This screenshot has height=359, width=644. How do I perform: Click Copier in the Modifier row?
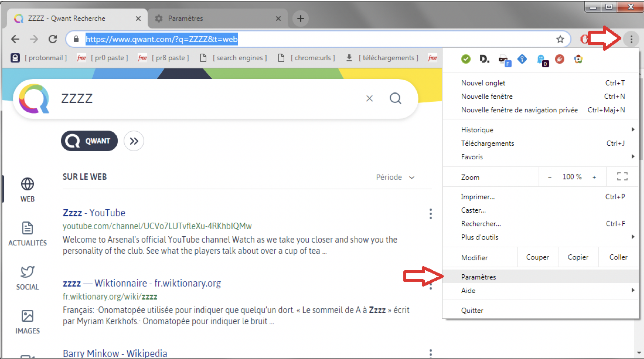tap(578, 257)
